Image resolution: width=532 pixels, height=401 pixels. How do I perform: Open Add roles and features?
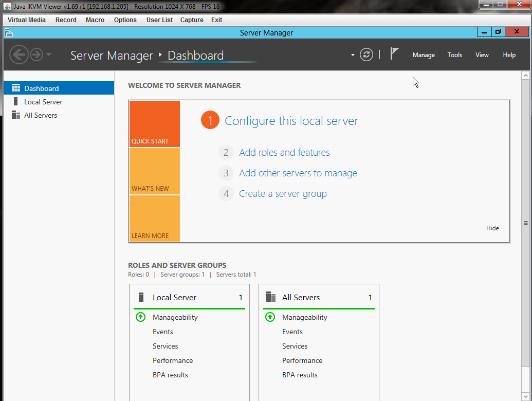(284, 152)
